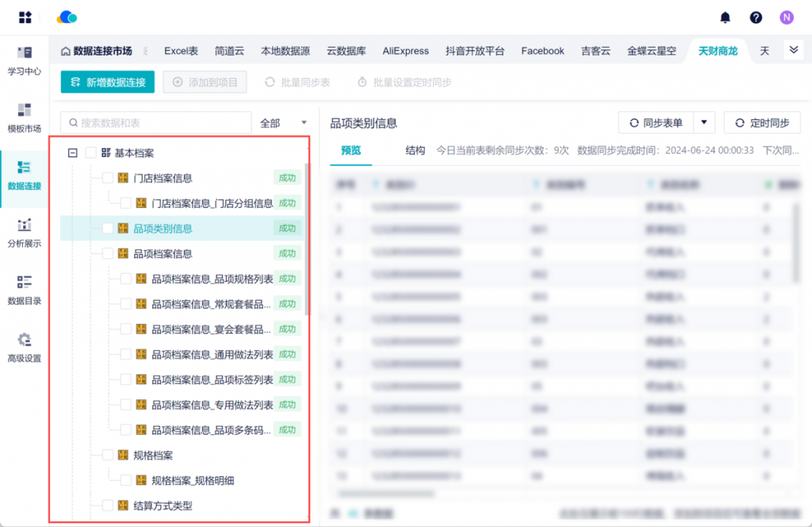Viewport: 812px width, 527px height.
Task: Click table icon of 结算方式类型
Action: click(123, 506)
